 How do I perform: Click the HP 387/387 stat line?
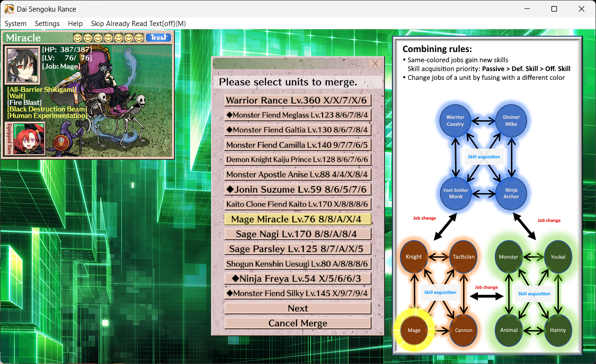[x=67, y=50]
